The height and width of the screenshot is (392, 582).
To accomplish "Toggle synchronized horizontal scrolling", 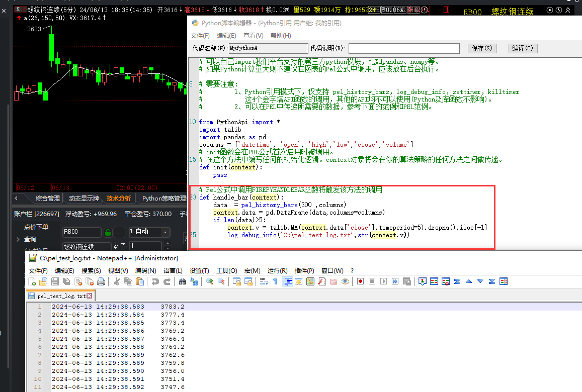I will click(x=248, y=281).
